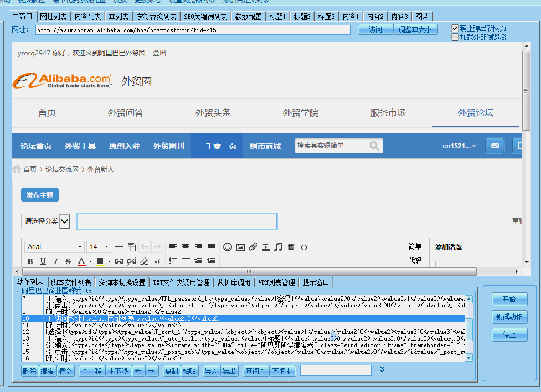The image size is (541, 392).
Task: Open the SEO关键词列表 tab
Action: (205, 17)
